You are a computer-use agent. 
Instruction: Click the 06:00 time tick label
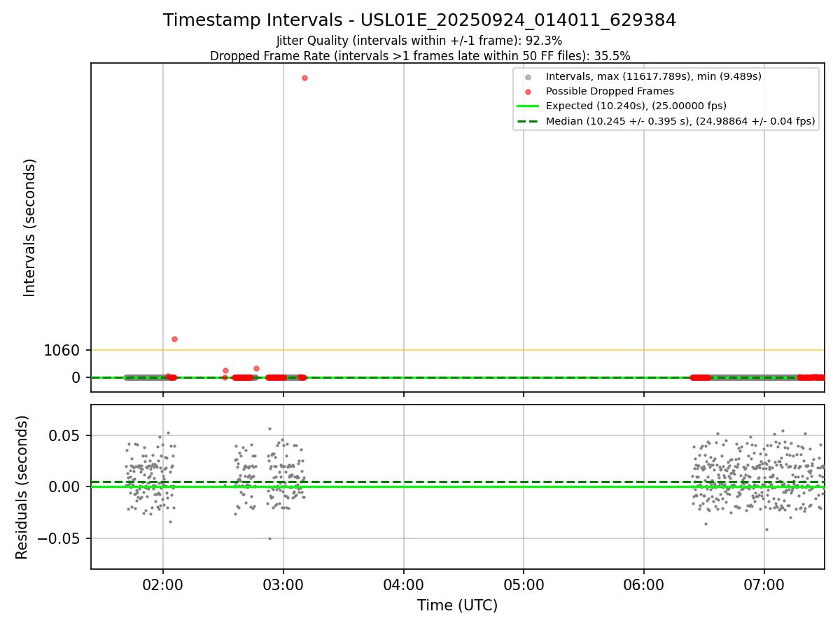pos(644,584)
